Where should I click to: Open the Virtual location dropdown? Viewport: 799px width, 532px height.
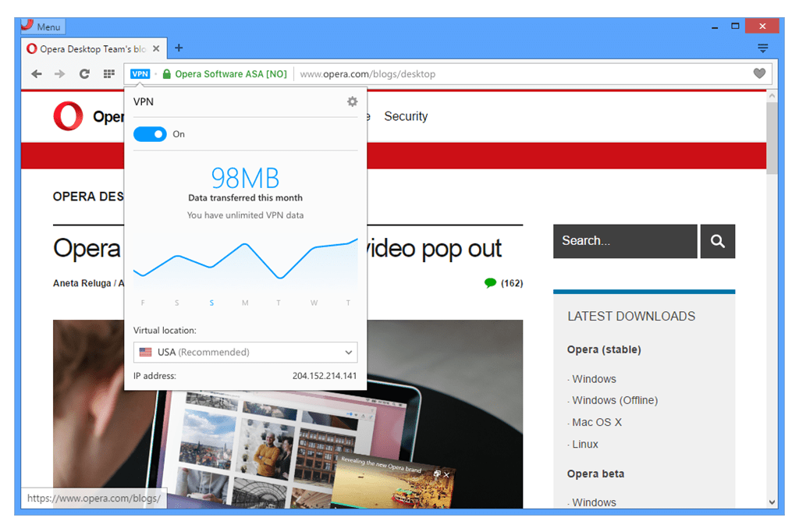(x=245, y=352)
